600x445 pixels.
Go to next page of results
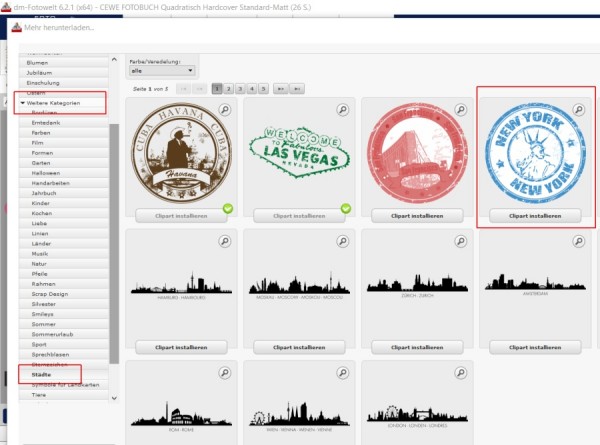click(x=280, y=89)
